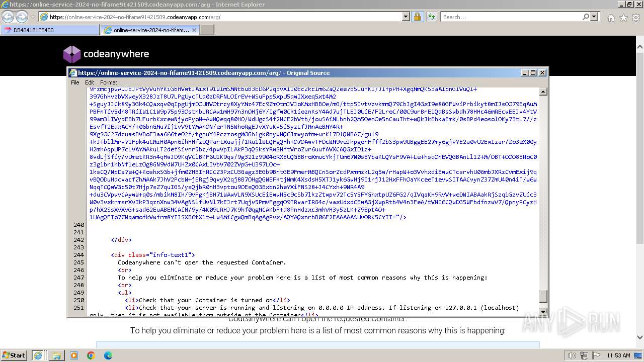Open the Windows Start menu
Screen dimensions: 644x362
(14, 355)
